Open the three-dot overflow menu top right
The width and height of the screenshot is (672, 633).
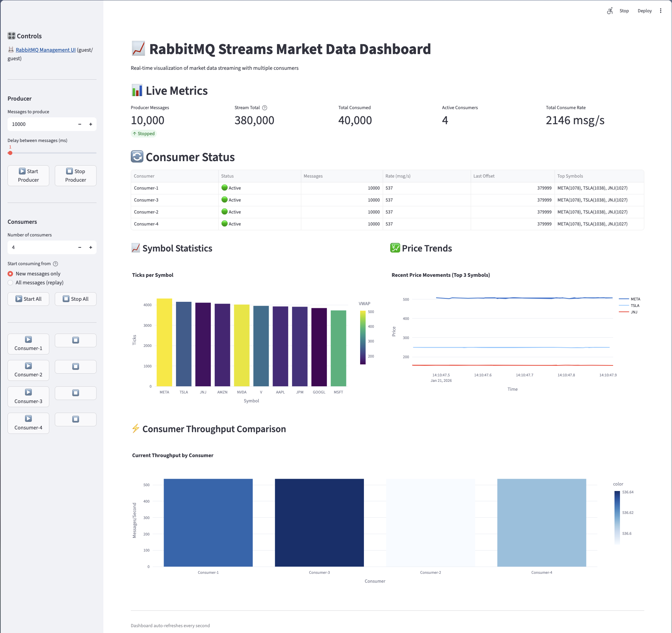point(661,11)
